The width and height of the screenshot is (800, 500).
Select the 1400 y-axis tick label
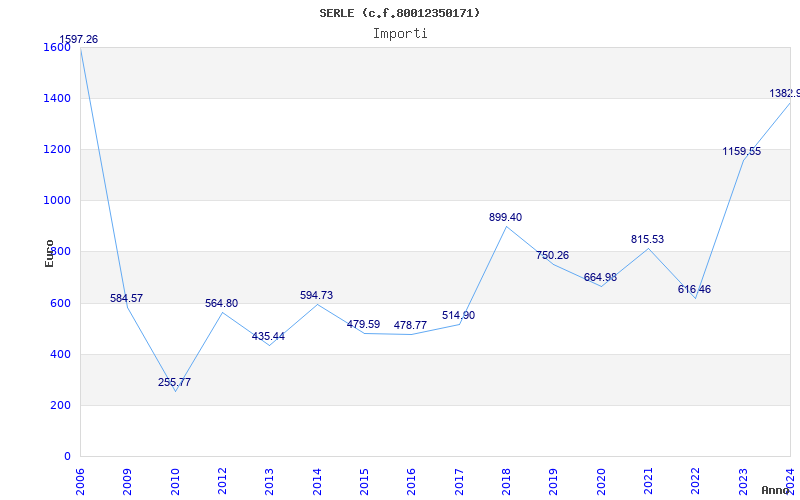pyautogui.click(x=57, y=98)
